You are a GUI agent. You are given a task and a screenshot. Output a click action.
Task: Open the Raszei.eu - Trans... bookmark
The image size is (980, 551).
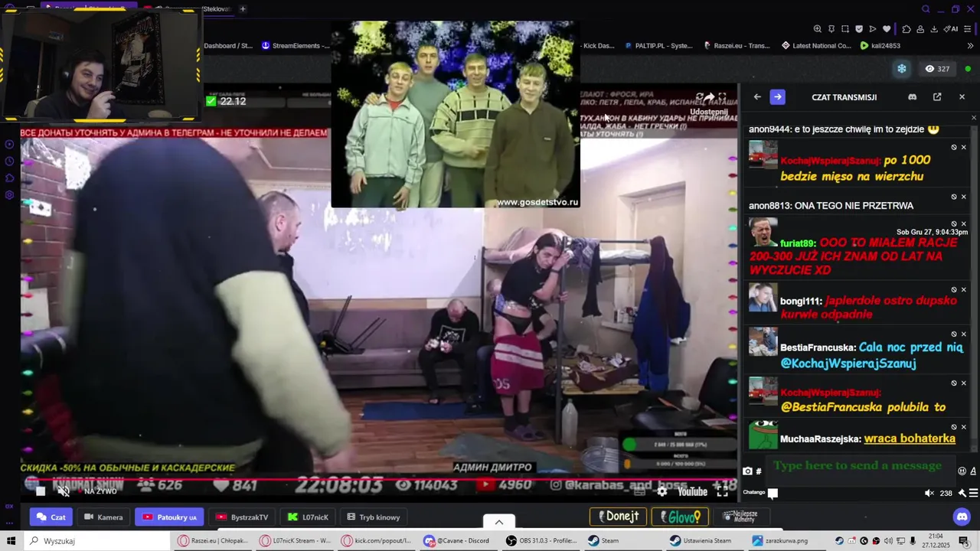(736, 46)
